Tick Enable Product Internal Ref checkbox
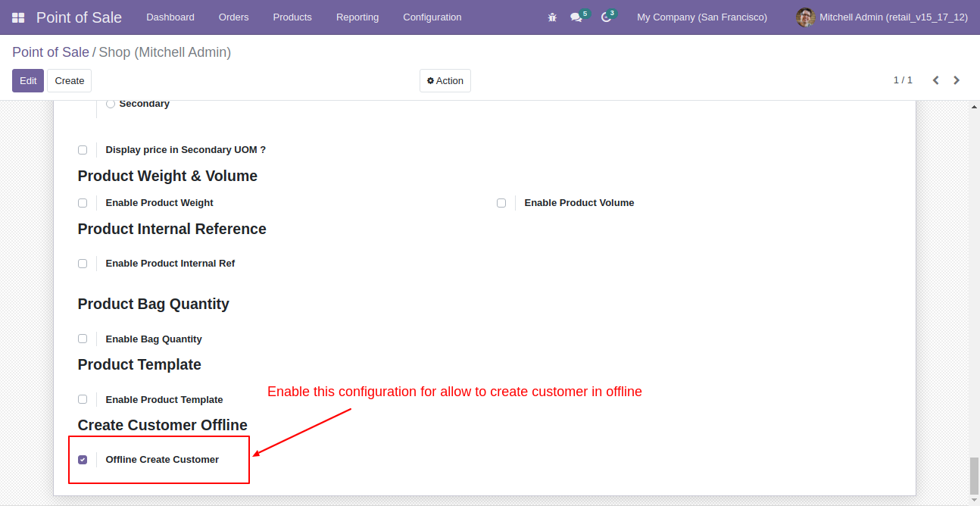The image size is (980, 506). pyautogui.click(x=83, y=264)
